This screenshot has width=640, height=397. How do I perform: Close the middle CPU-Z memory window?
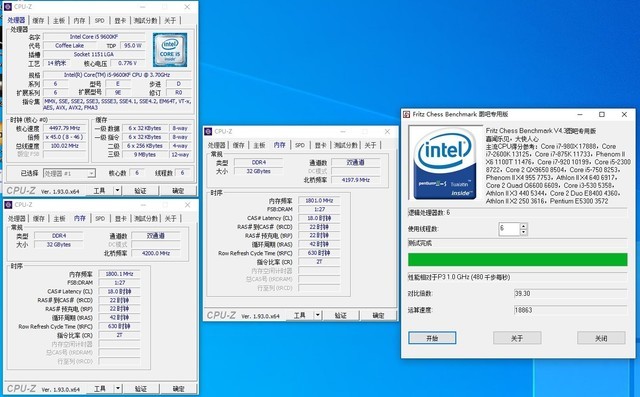tap(387, 131)
